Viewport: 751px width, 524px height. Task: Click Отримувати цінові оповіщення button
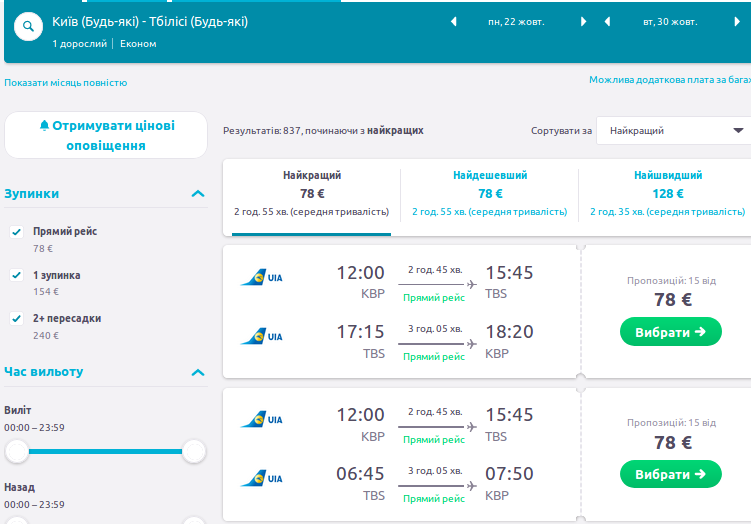pos(106,135)
